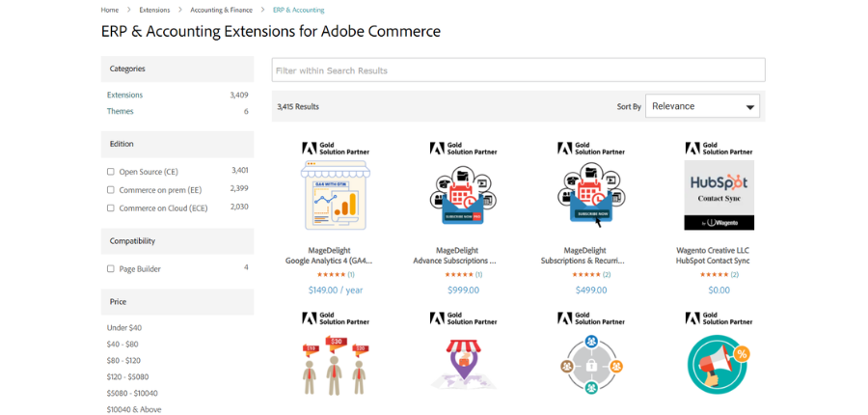Open Advance Subscriptions PRO envelope icon

(463, 195)
